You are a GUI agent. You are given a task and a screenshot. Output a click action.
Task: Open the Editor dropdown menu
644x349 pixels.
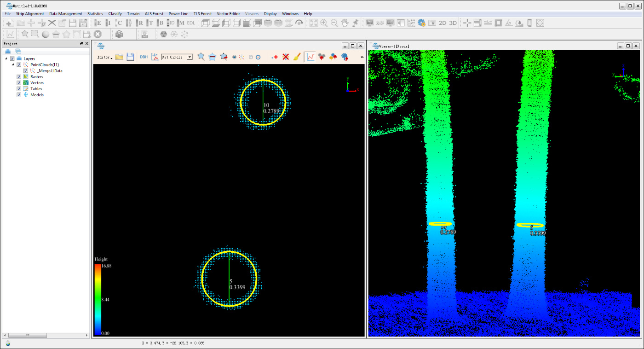pos(104,57)
